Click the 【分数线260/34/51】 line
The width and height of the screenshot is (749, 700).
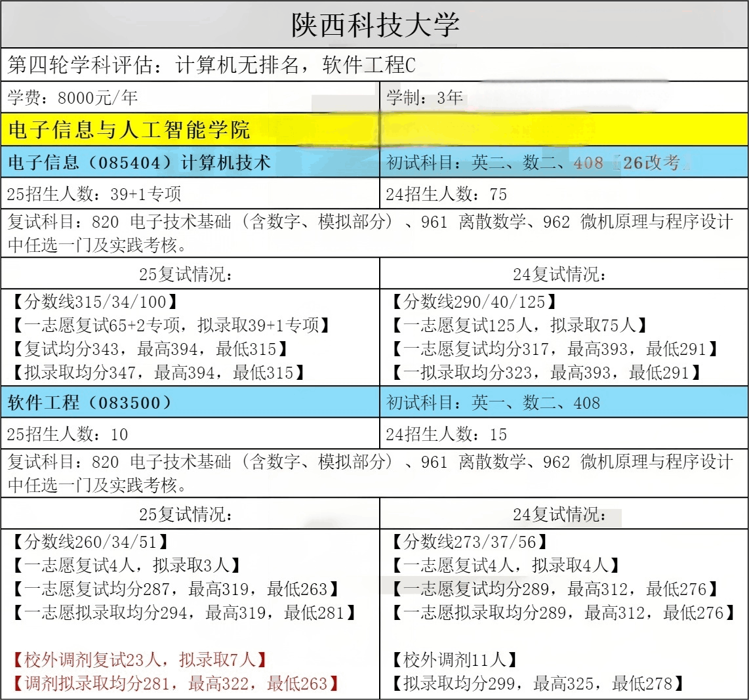91,542
